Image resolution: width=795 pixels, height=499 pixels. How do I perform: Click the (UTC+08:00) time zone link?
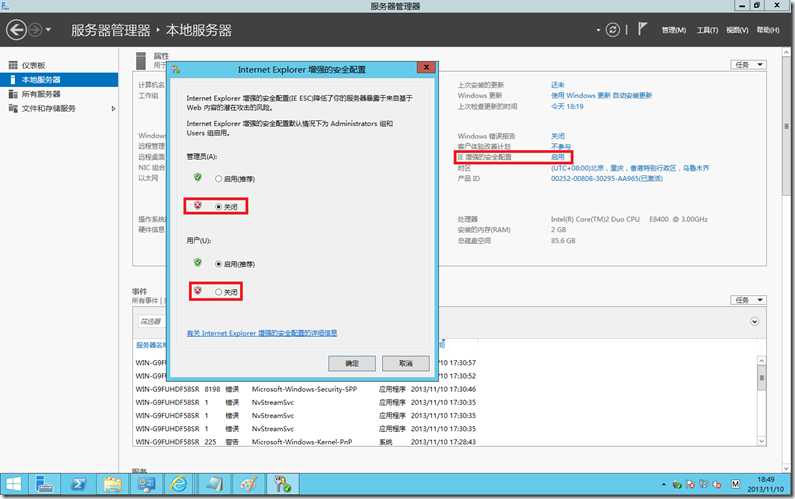tap(630, 168)
